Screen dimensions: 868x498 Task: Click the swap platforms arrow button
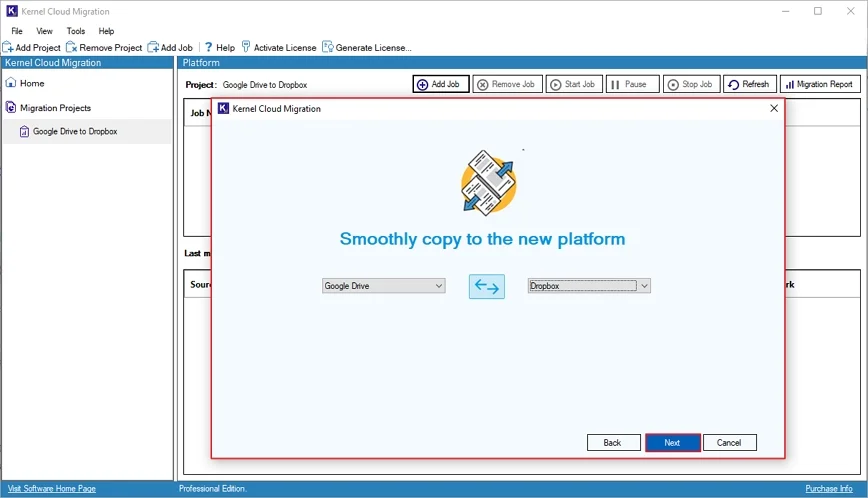pyautogui.click(x=487, y=287)
